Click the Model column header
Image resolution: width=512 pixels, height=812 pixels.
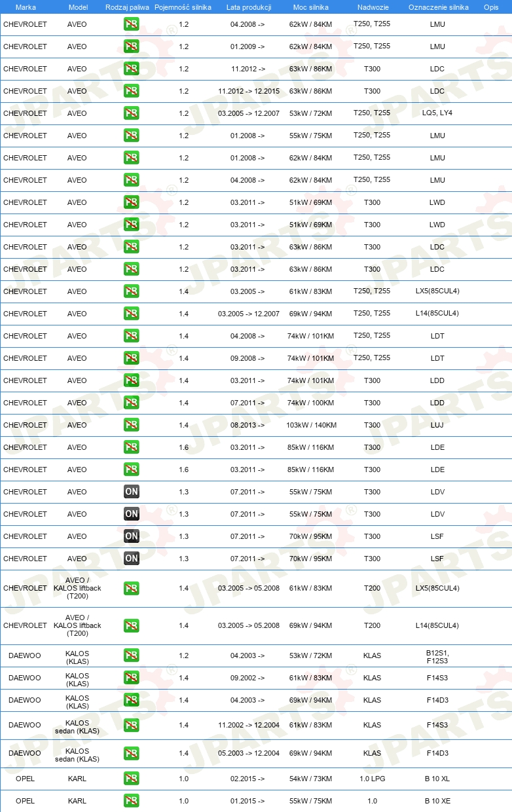coord(78,7)
